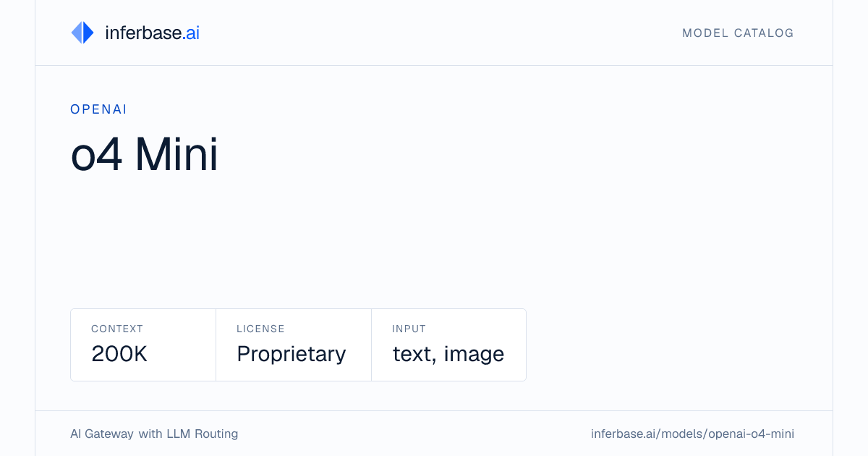The image size is (868, 456).
Task: Select the INPUT stat label
Action: tap(409, 329)
